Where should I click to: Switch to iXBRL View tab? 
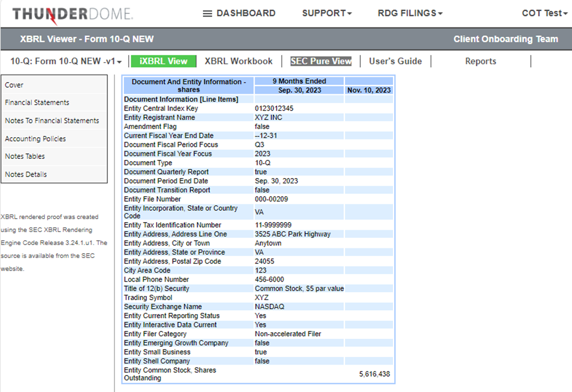coord(164,61)
